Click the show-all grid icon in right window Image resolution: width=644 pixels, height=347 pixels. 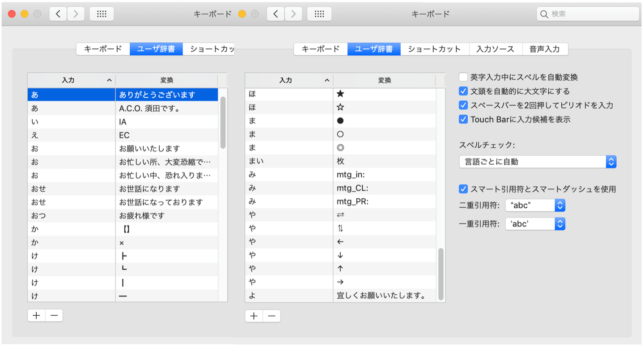pos(319,14)
